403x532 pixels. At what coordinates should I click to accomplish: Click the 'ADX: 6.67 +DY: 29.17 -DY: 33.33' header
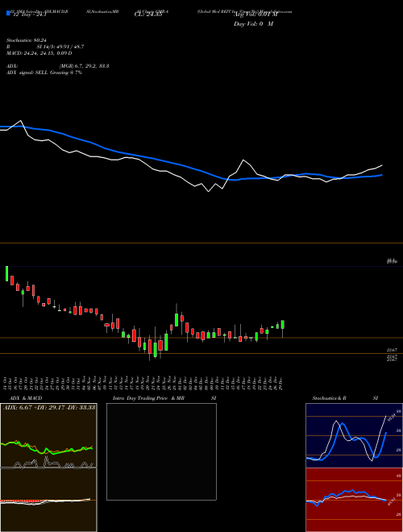coord(49,407)
